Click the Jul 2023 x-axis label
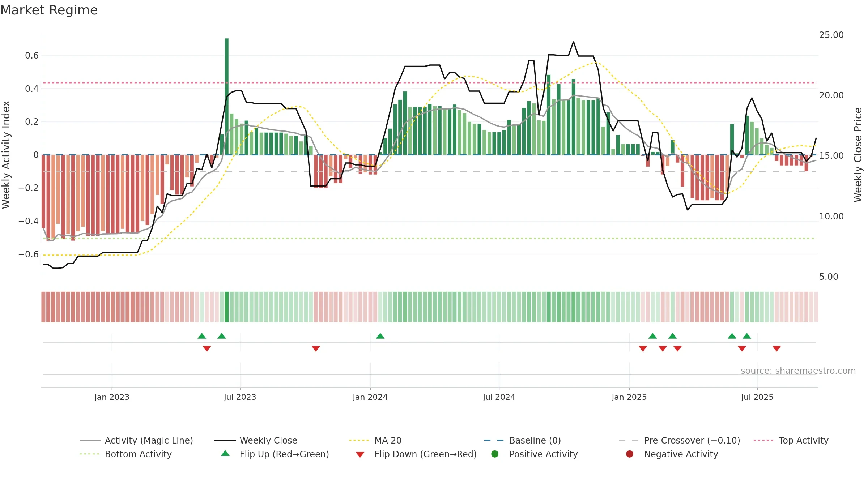The height and width of the screenshot is (488, 868). coord(240,397)
